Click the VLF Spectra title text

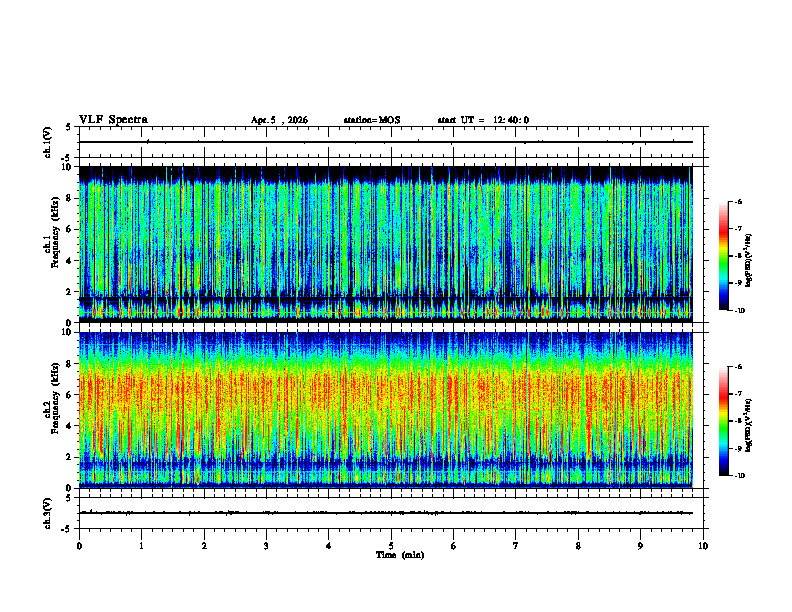click(x=113, y=120)
